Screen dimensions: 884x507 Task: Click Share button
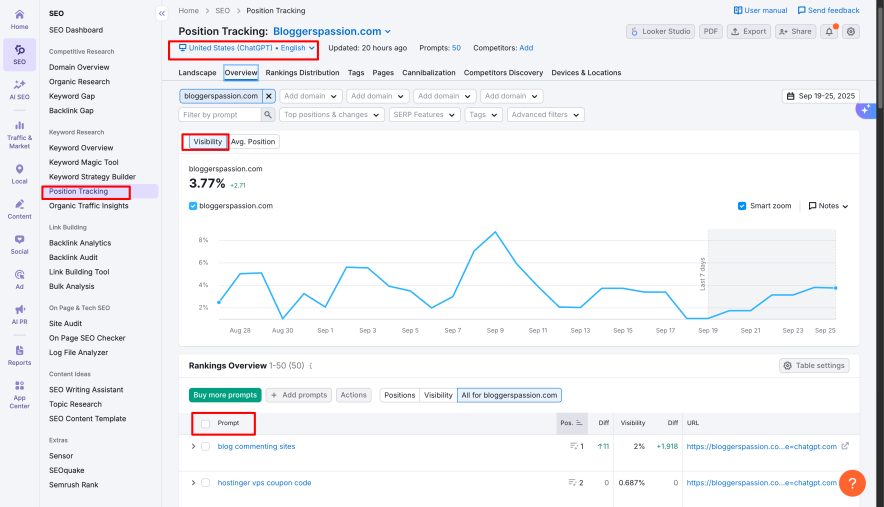tap(795, 32)
